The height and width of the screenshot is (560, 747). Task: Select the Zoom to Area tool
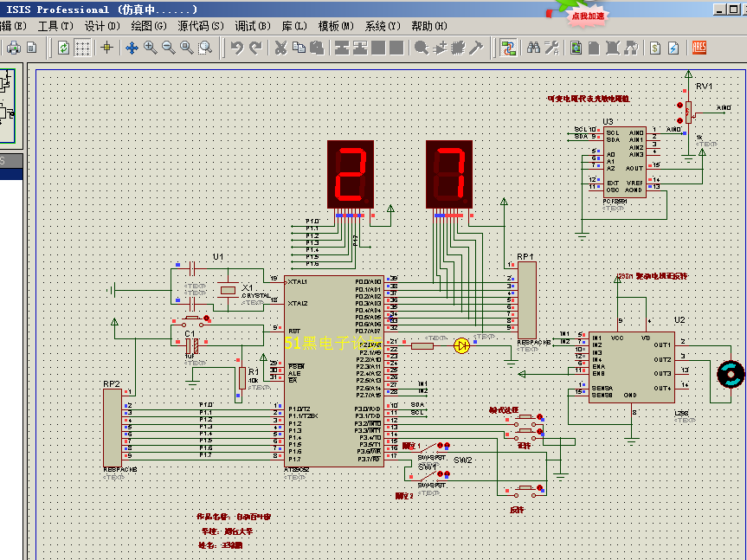point(205,48)
